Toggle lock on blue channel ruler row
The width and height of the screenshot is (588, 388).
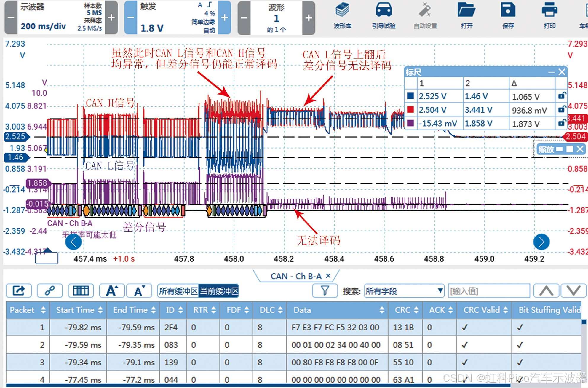click(x=562, y=96)
